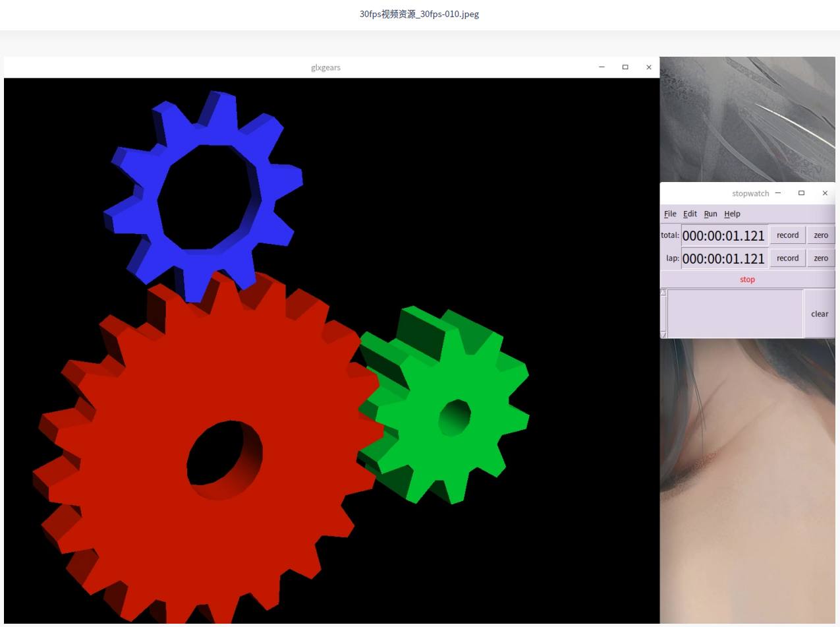This screenshot has height=627, width=840.
Task: Open the Run menu in stopwatch
Action: (x=710, y=214)
